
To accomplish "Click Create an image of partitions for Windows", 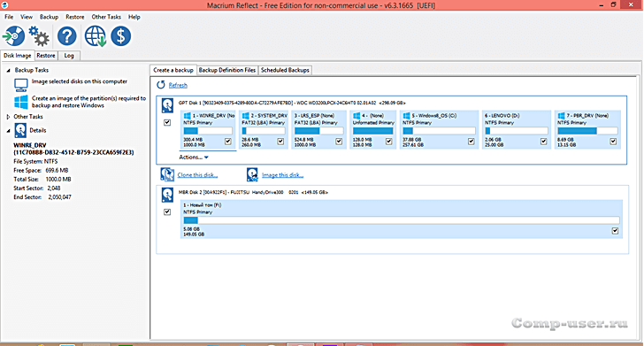I will pyautogui.click(x=88, y=102).
